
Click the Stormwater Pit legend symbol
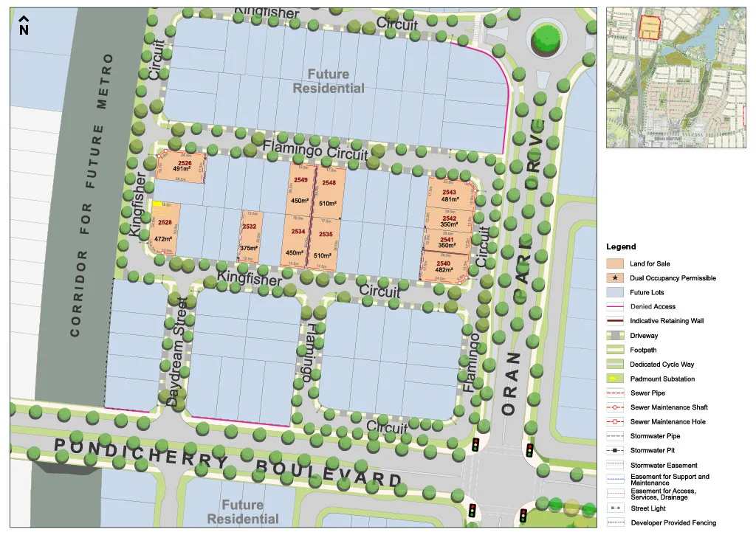click(x=615, y=451)
